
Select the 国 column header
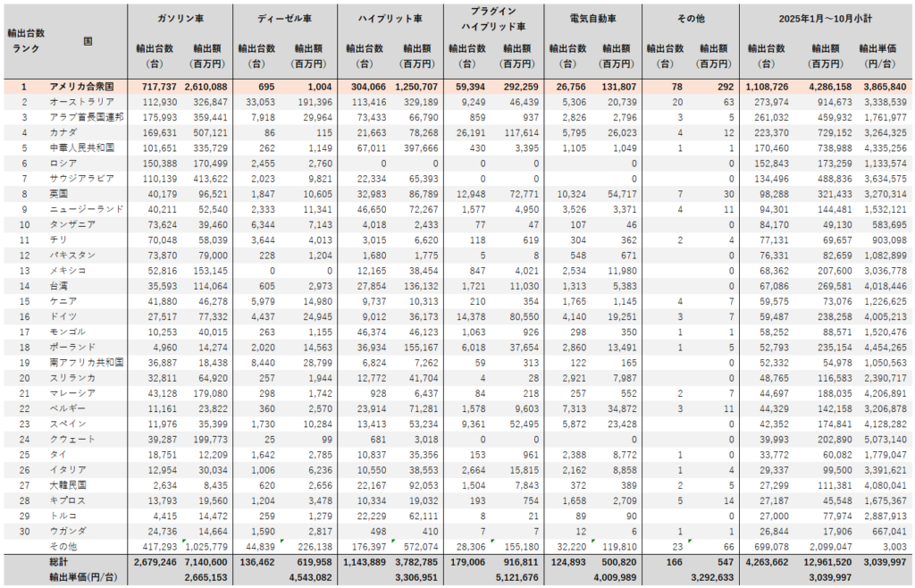pos(87,41)
